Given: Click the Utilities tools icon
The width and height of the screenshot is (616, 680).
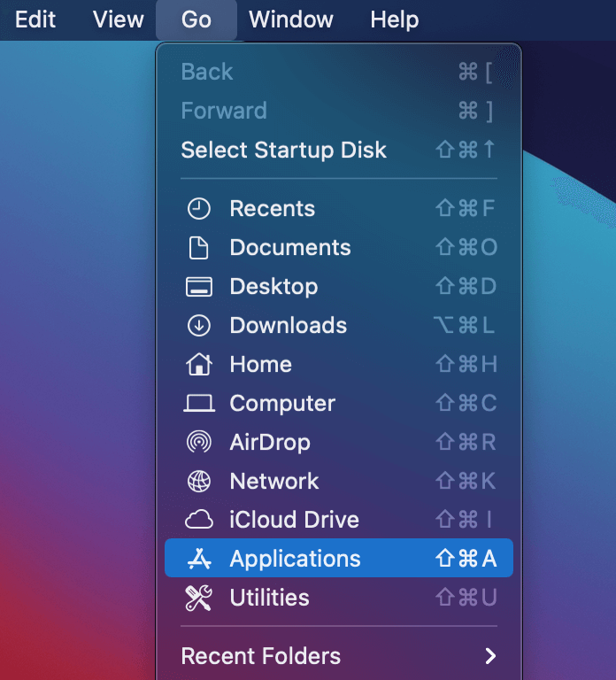Looking at the screenshot, I should point(199,598).
